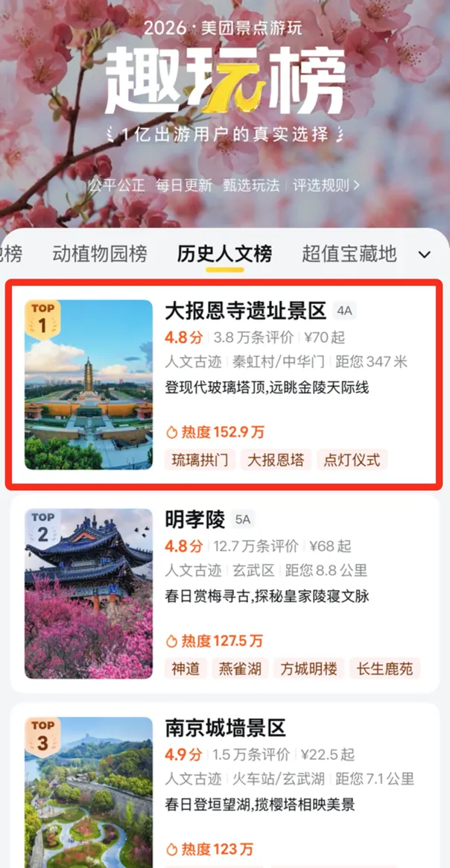Select the 长生鹿苑 tag
This screenshot has width=450, height=868.
tap(384, 668)
